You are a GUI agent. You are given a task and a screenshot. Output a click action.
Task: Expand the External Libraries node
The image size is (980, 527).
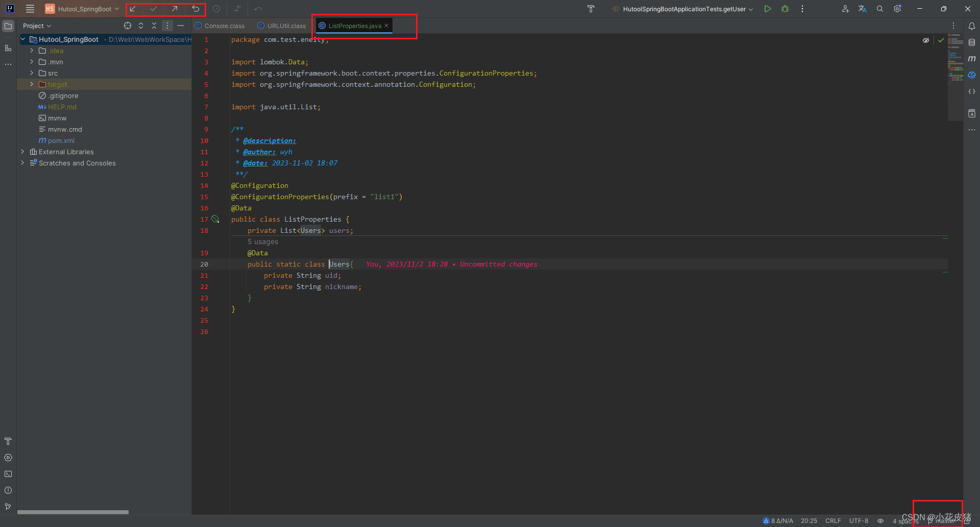[x=22, y=152]
